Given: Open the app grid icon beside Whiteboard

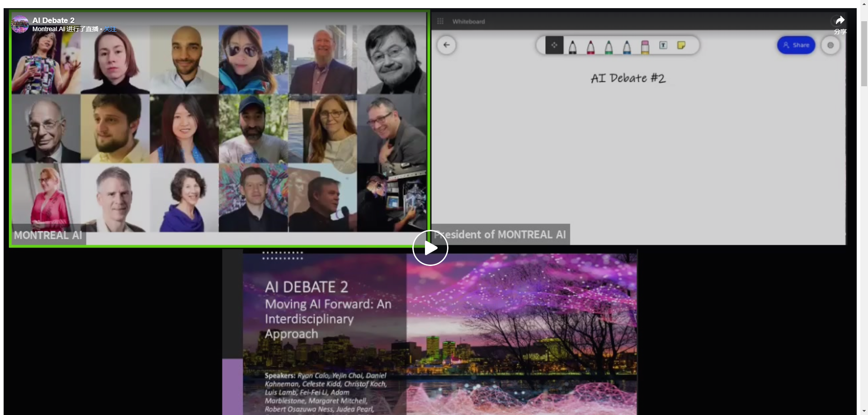Looking at the screenshot, I should (440, 21).
